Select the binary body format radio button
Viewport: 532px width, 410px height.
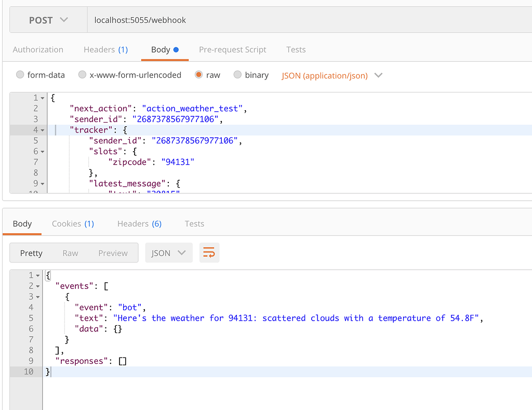point(237,75)
